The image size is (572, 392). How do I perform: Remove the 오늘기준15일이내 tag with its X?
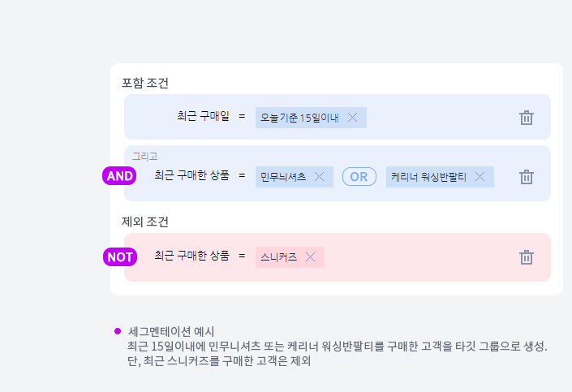(352, 118)
